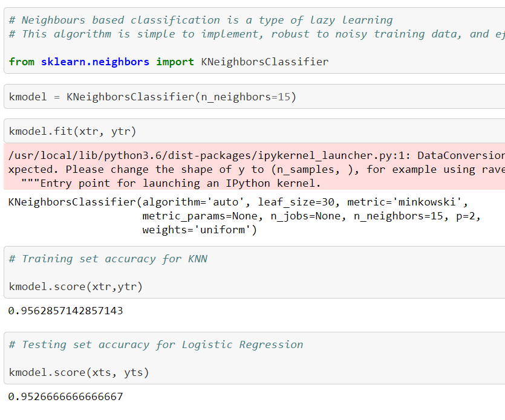Select the kmodel = KNeighborsClassifier(n_neighbors=15) cell
Viewport: 505px width, 420px height.
tap(255, 97)
